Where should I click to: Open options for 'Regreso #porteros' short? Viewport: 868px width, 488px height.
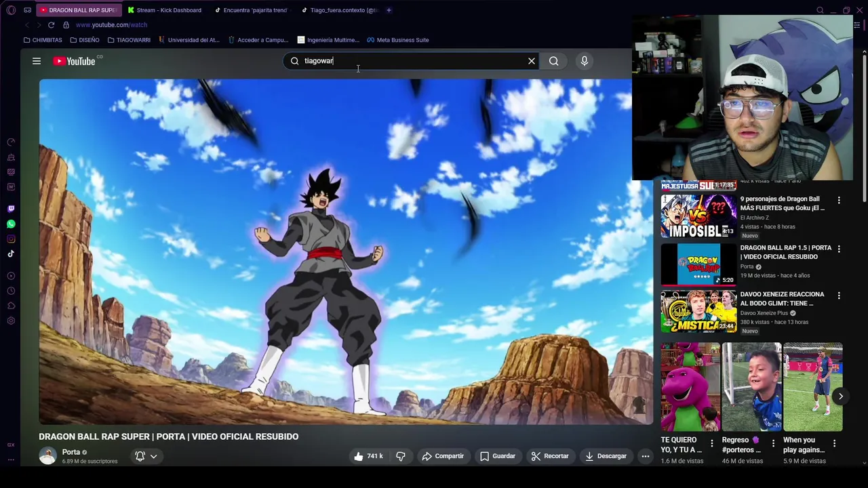click(773, 444)
